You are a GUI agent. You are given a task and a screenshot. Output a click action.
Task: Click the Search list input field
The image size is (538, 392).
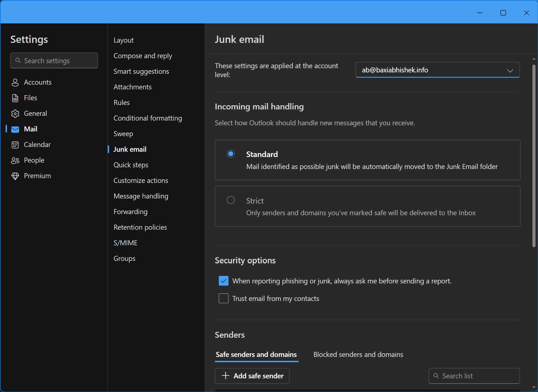coord(478,376)
